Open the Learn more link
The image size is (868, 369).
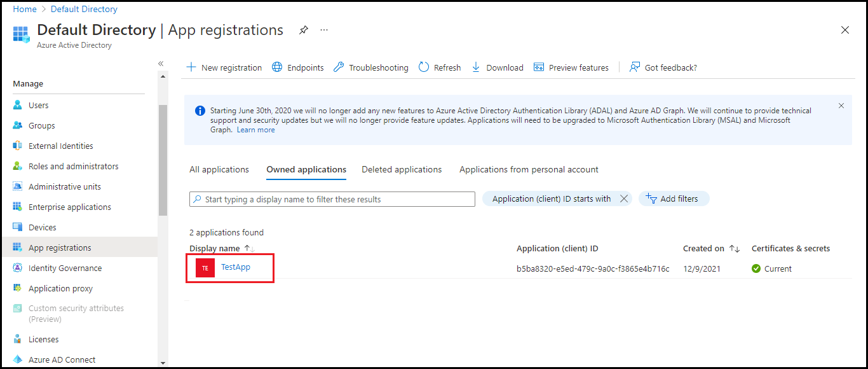256,130
